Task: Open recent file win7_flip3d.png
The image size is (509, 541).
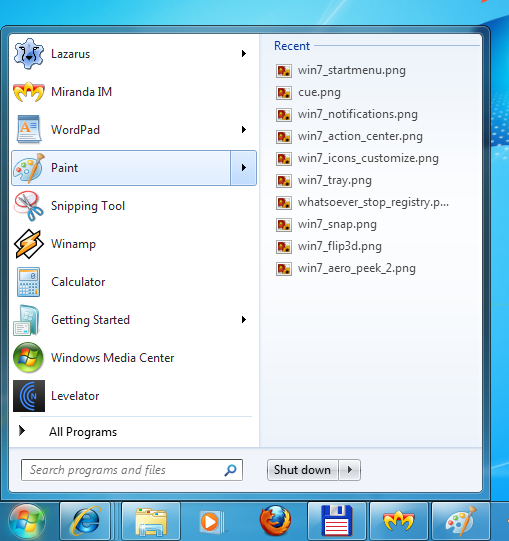Action: (x=340, y=247)
